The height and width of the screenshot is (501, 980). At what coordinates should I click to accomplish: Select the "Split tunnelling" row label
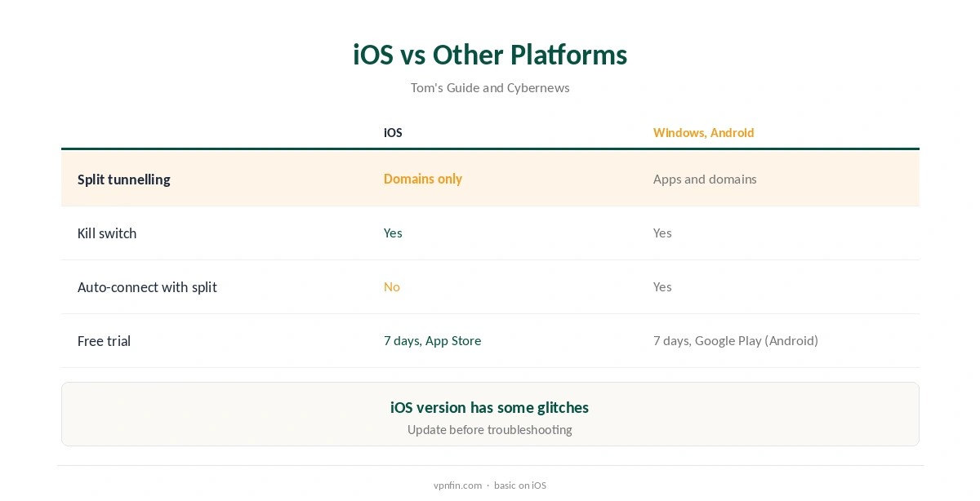coord(124,179)
